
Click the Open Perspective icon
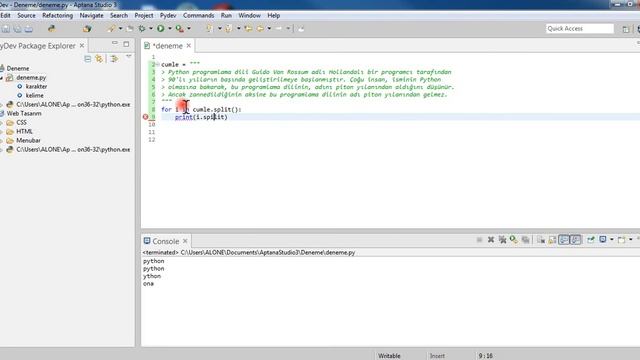[x=626, y=29]
